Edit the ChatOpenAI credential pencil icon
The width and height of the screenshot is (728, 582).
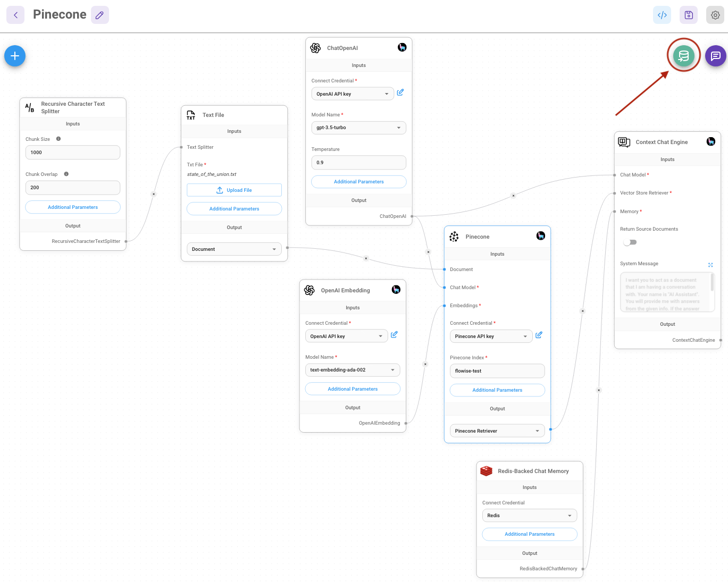400,92
